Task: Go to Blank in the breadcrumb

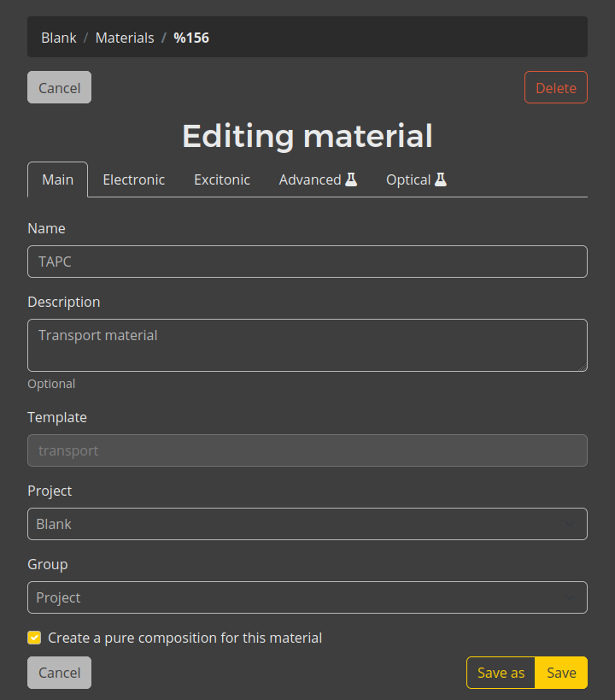Action: tap(59, 38)
